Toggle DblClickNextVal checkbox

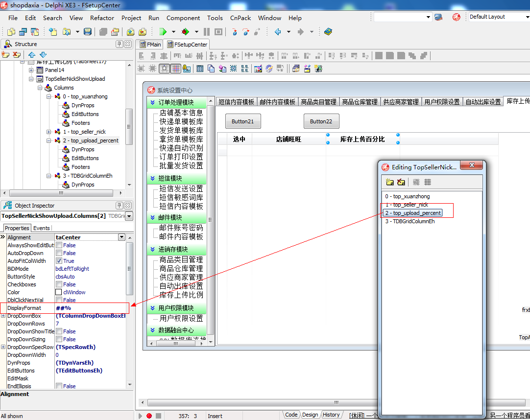click(x=59, y=300)
